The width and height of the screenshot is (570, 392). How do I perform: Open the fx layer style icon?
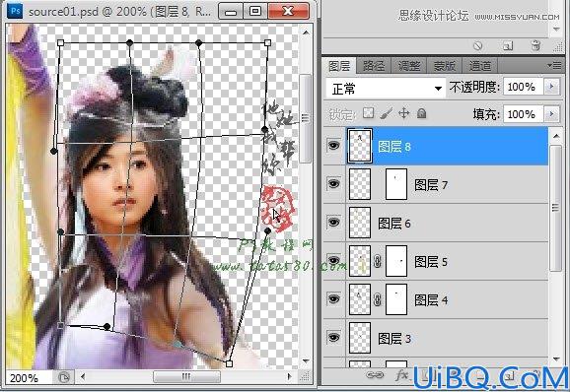402,375
